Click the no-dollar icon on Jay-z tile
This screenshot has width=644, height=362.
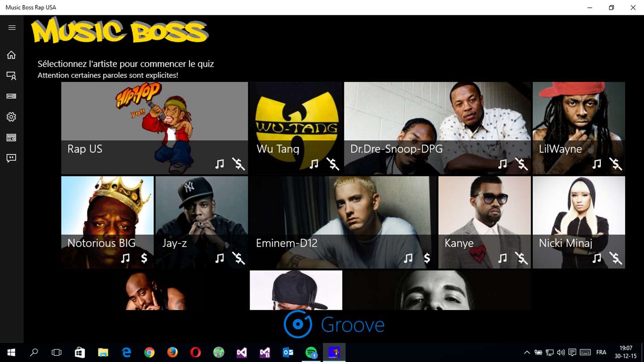(x=238, y=258)
